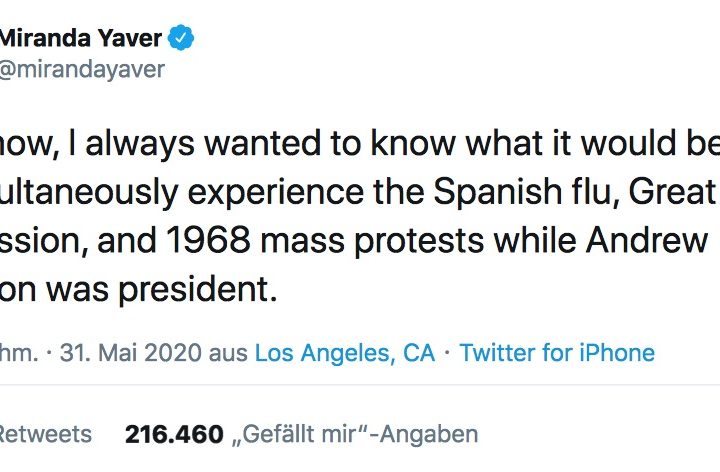Open the "Gefällt mir"-Angaben label
The height and width of the screenshot is (472, 720).
click(355, 434)
